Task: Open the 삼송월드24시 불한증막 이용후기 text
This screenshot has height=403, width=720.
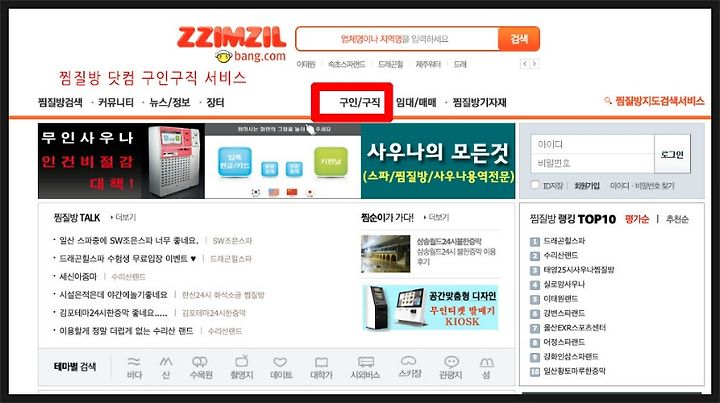Action: click(456, 256)
